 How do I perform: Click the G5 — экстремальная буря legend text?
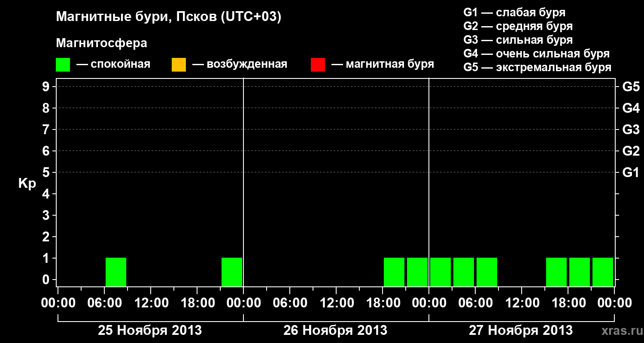tap(538, 67)
